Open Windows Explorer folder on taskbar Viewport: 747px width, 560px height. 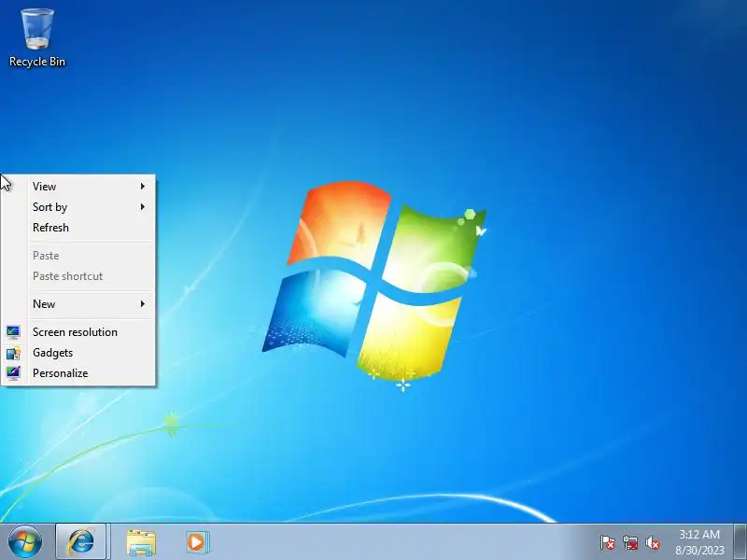point(141,542)
